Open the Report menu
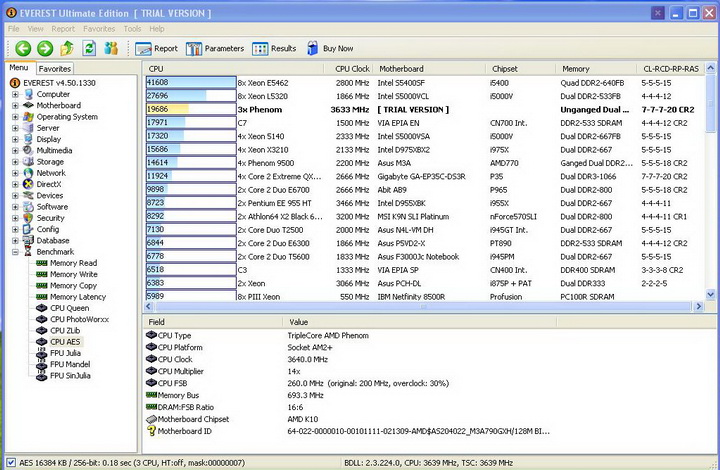Screen dimensions: 720x470 click(x=63, y=28)
